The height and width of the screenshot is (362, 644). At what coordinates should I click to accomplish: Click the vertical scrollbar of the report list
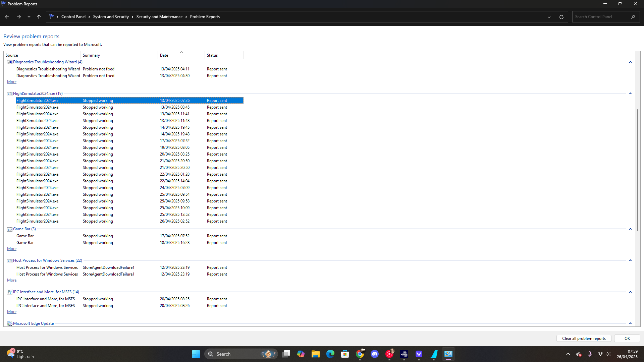(x=638, y=170)
